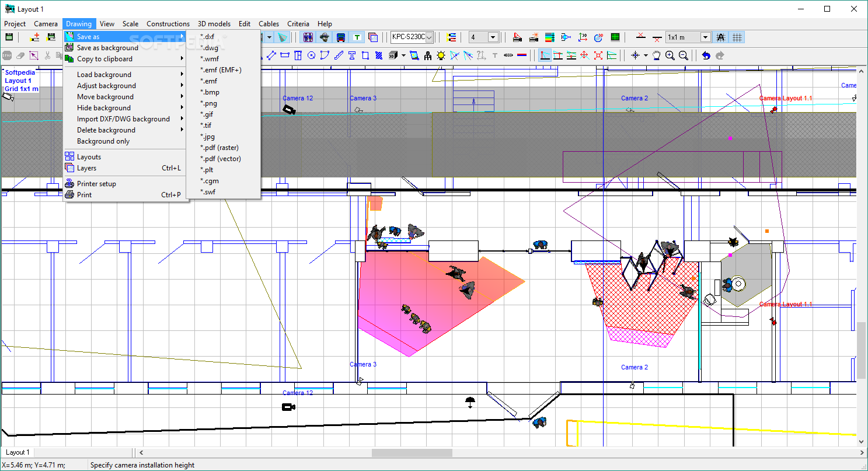Choose Layers from the Drawing menu
Image resolution: width=868 pixels, height=471 pixels.
tap(126, 168)
